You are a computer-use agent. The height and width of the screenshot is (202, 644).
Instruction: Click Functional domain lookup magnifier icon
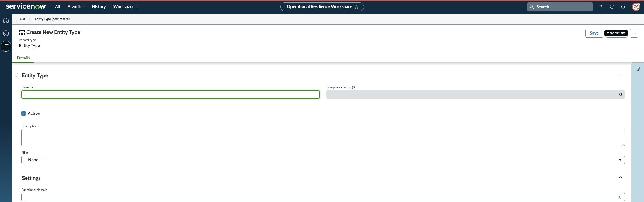tap(619, 197)
